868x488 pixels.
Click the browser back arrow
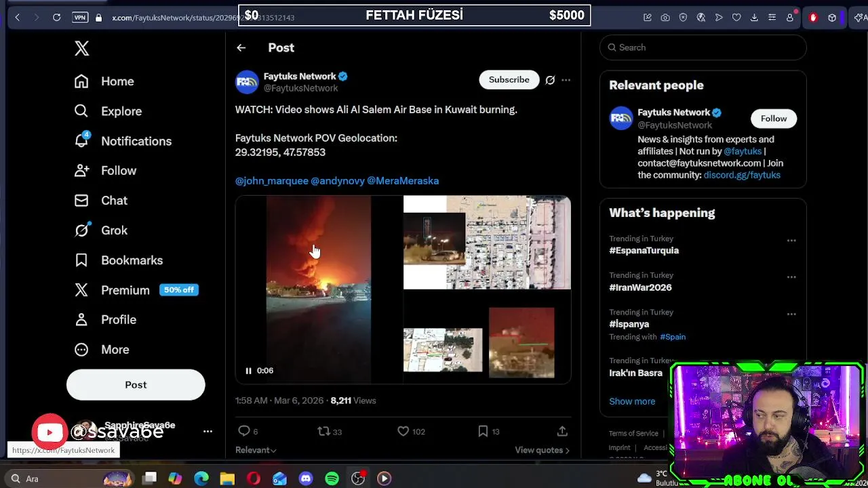[17, 18]
